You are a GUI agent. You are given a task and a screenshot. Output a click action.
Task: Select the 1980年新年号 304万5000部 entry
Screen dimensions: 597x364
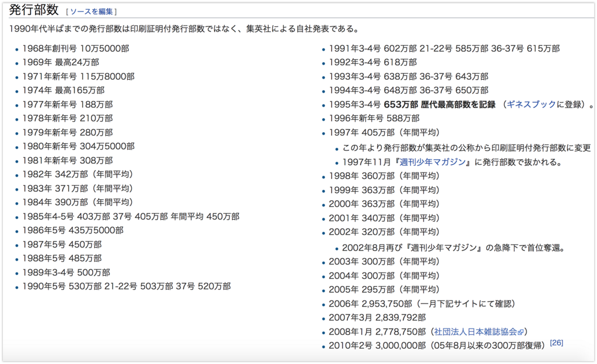(79, 146)
